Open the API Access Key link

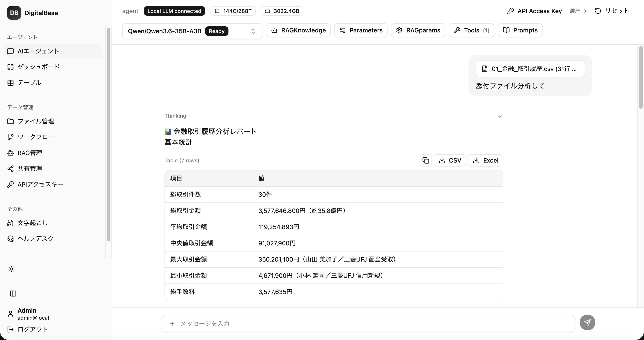(x=534, y=11)
